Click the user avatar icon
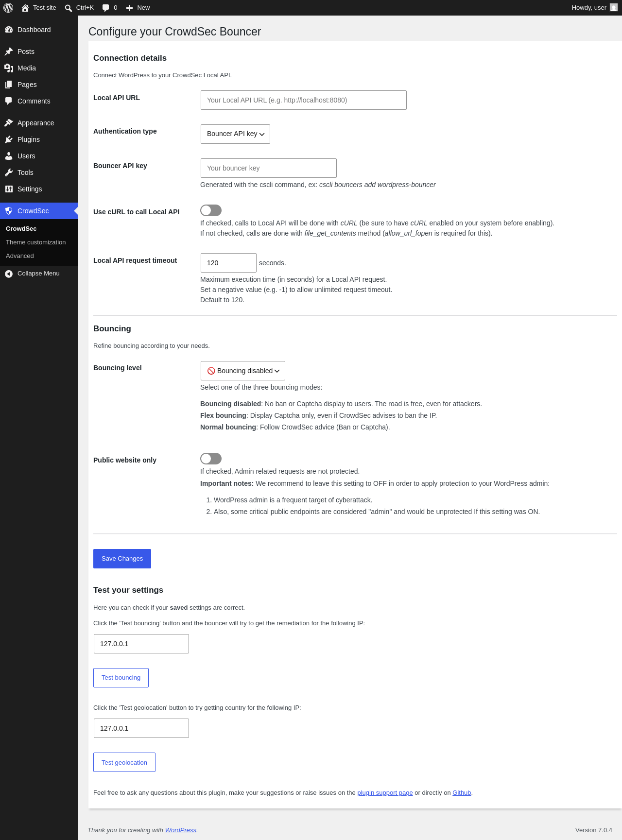Image resolution: width=622 pixels, height=840 pixels. tap(614, 8)
